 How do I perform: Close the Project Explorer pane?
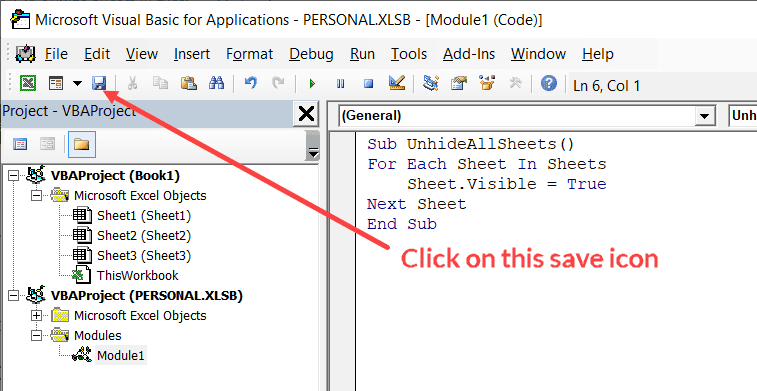pyautogui.click(x=306, y=114)
